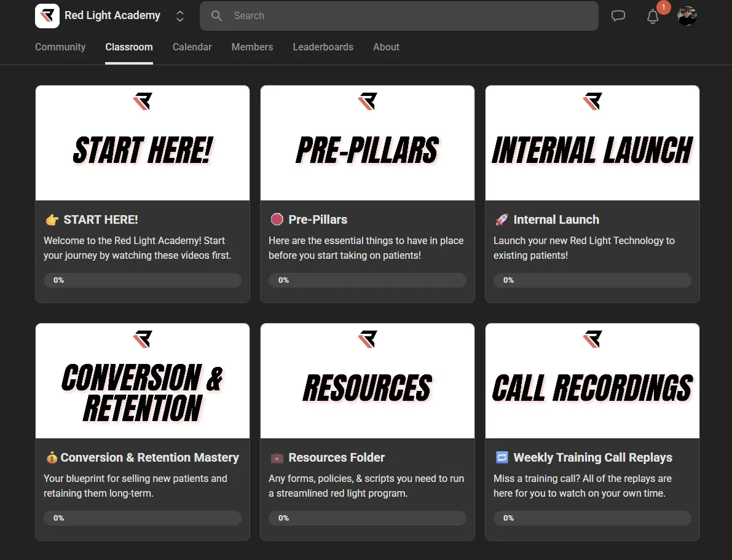Click the rocket Internal Launch icon
The width and height of the screenshot is (732, 560).
tap(502, 219)
